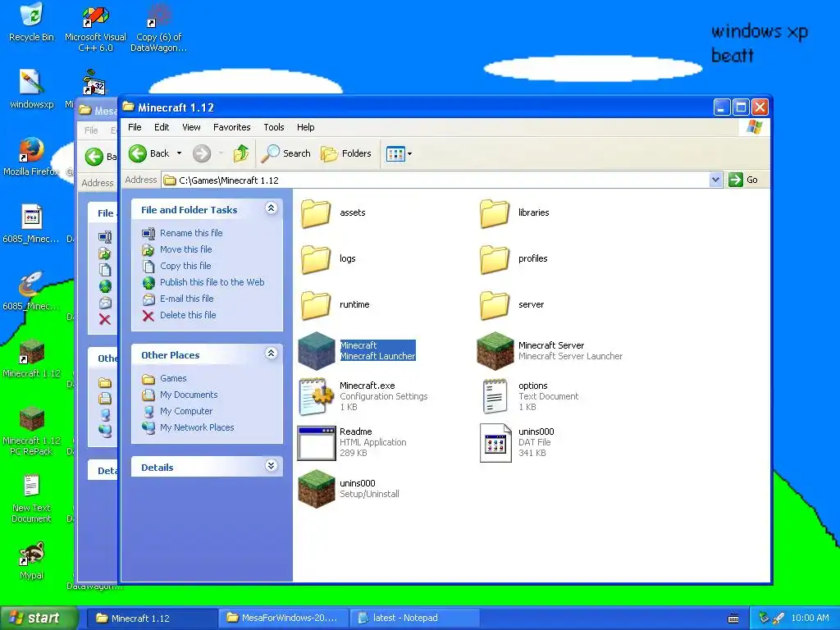Image resolution: width=840 pixels, height=630 pixels.
Task: Select the profiles folder icon
Action: pyautogui.click(x=494, y=259)
